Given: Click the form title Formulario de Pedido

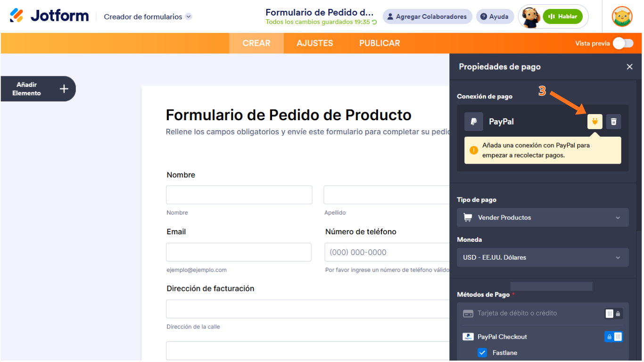Looking at the screenshot, I should 320,12.
